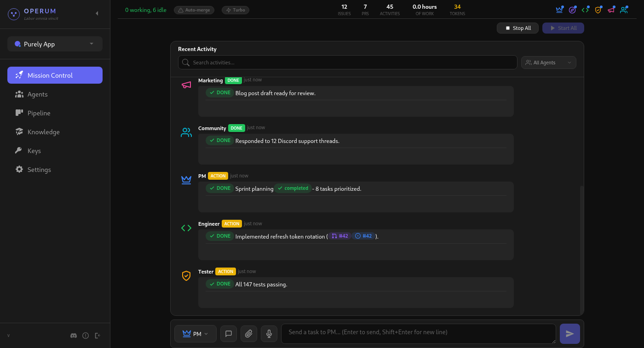
Task: Click the Search activities input field
Action: (347, 62)
